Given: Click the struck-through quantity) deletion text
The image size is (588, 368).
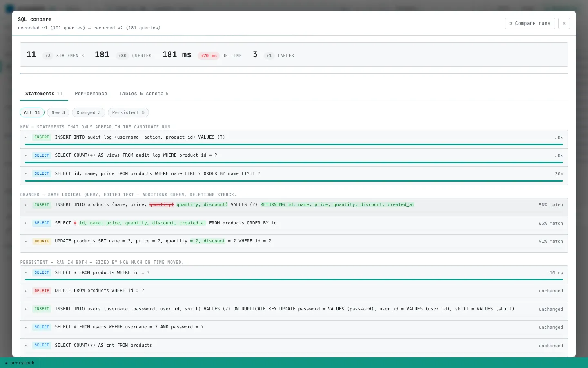Looking at the screenshot, I should [x=162, y=205].
